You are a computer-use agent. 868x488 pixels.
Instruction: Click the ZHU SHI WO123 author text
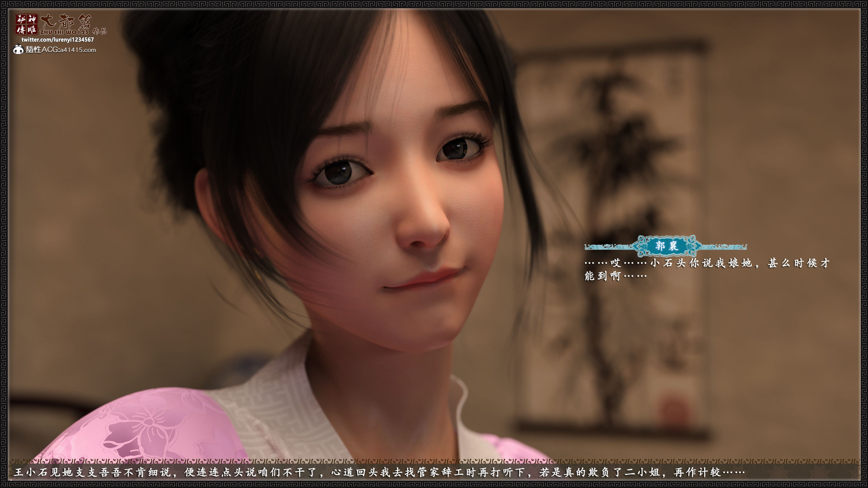click(64, 32)
